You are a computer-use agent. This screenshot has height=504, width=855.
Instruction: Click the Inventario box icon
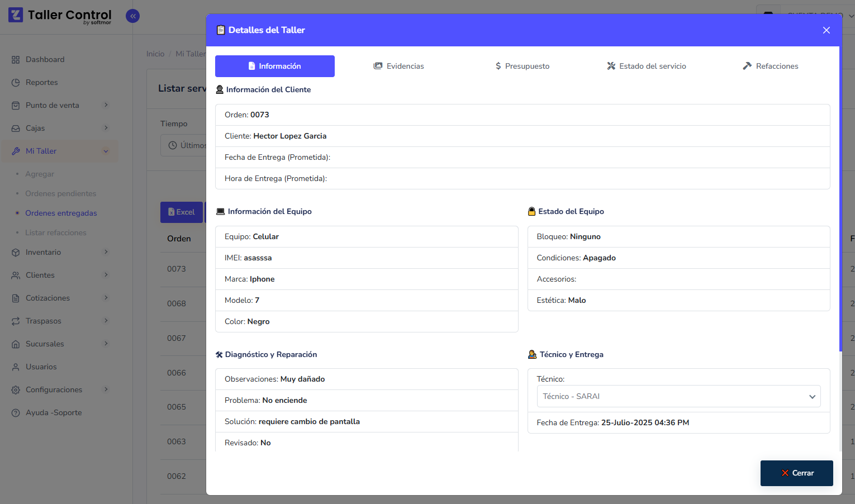(16, 253)
